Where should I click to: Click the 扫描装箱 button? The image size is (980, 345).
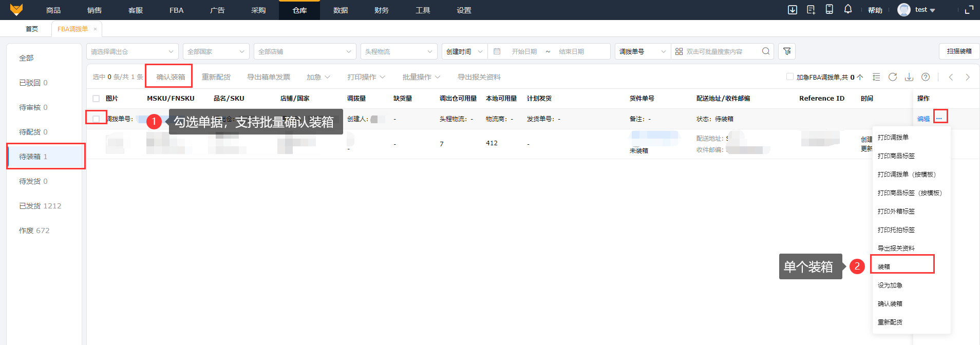point(959,51)
